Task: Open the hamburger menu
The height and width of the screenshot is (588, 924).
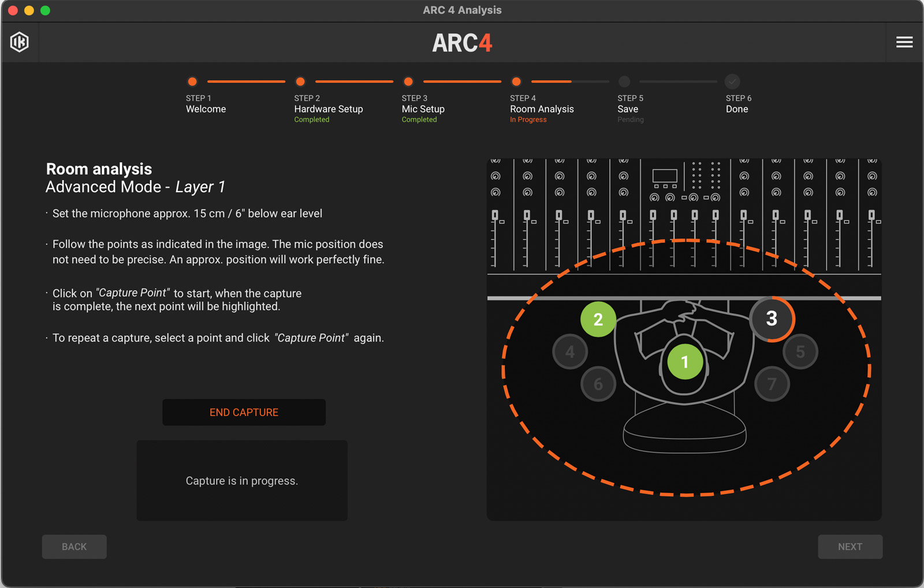Action: (x=904, y=42)
